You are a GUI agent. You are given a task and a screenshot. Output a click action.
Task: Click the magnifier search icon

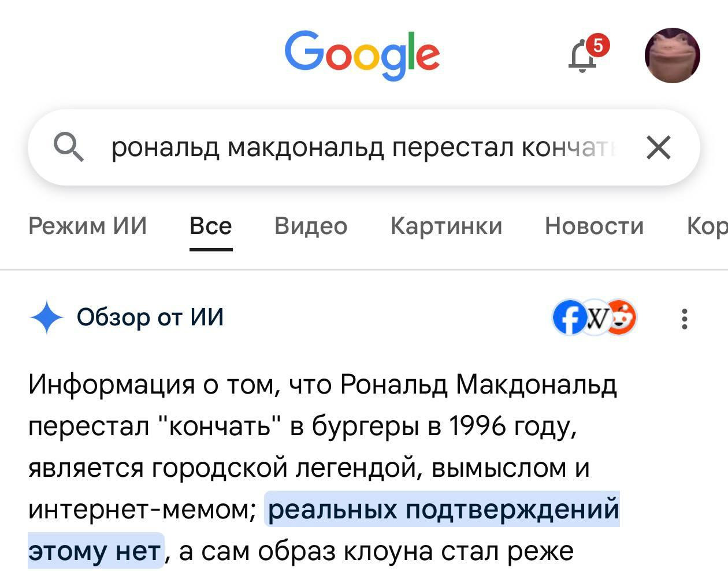69,147
